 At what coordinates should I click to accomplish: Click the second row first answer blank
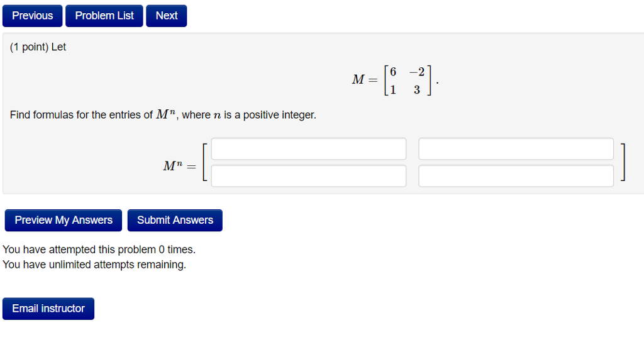(309, 175)
